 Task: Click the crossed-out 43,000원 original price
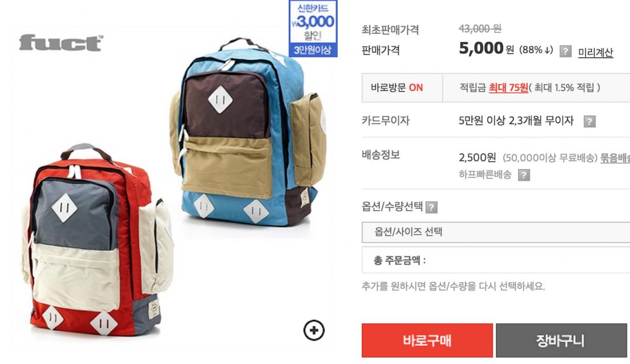(480, 29)
